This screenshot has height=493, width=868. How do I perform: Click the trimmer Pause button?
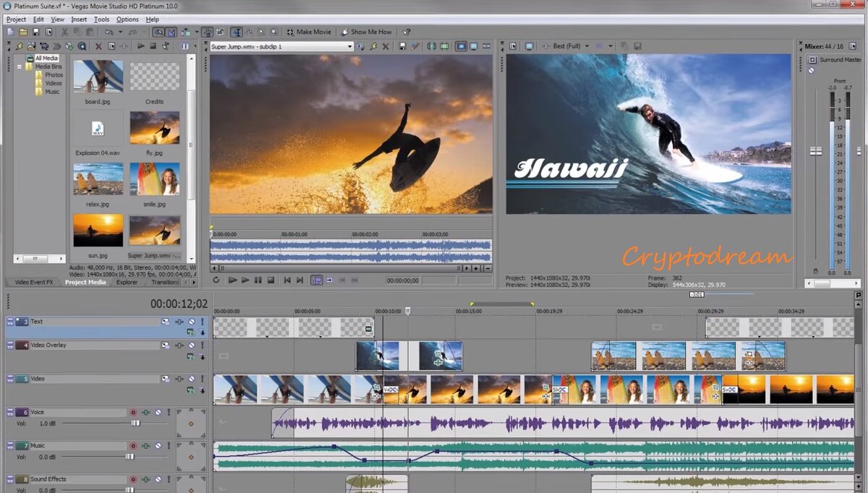tap(258, 280)
